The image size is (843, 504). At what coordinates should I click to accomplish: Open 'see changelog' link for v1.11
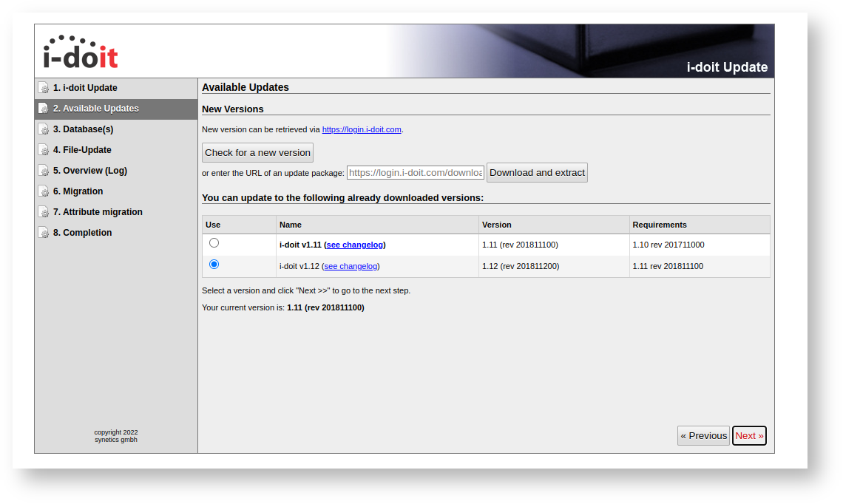pos(355,245)
